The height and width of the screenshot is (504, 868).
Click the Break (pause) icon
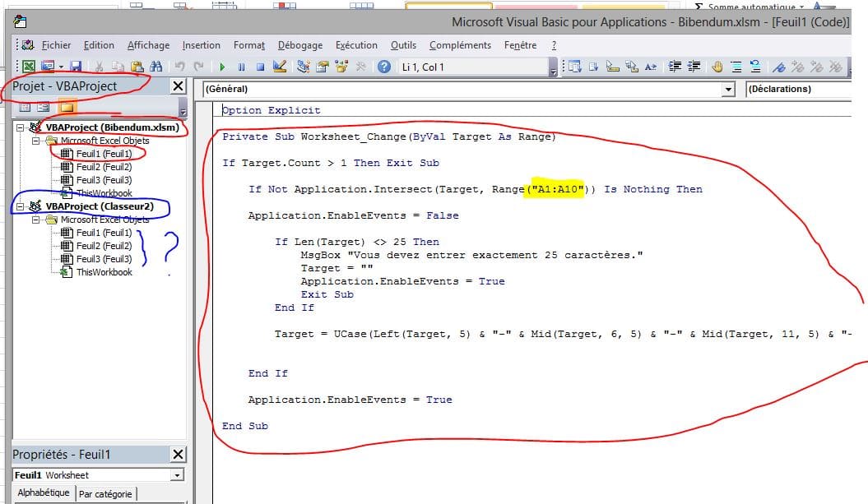(x=241, y=67)
